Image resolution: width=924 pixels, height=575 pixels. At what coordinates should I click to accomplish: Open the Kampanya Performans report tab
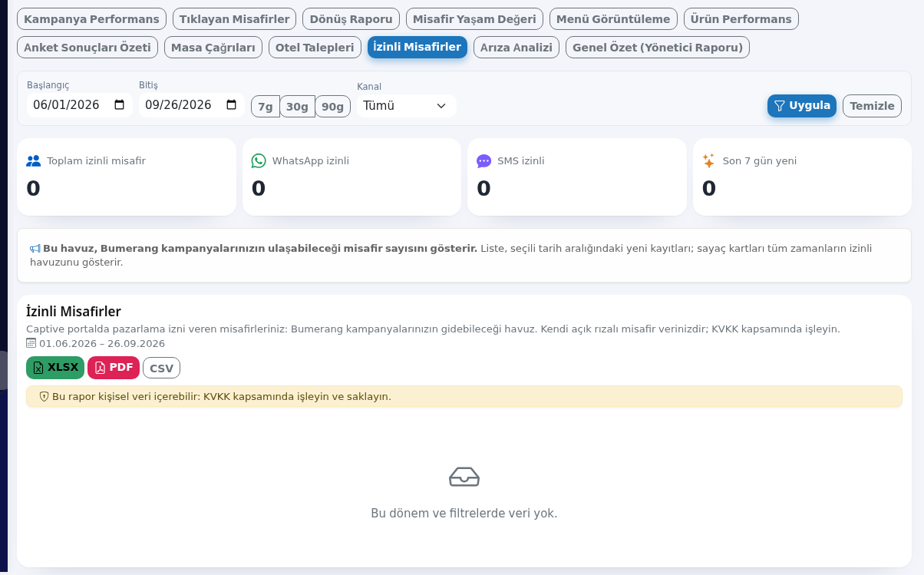tap(92, 19)
